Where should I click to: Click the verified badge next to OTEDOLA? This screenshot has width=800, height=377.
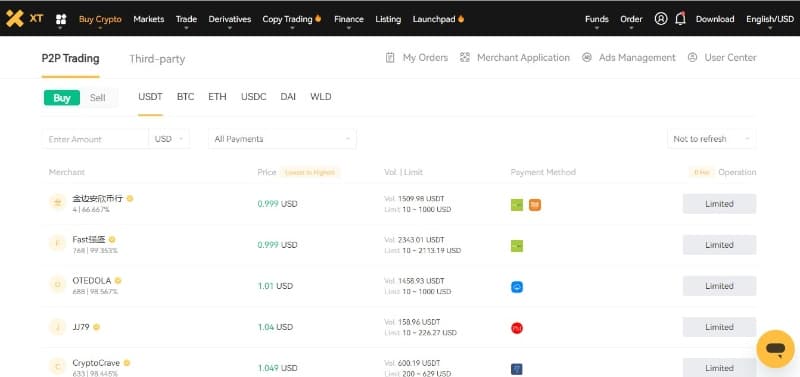click(118, 281)
